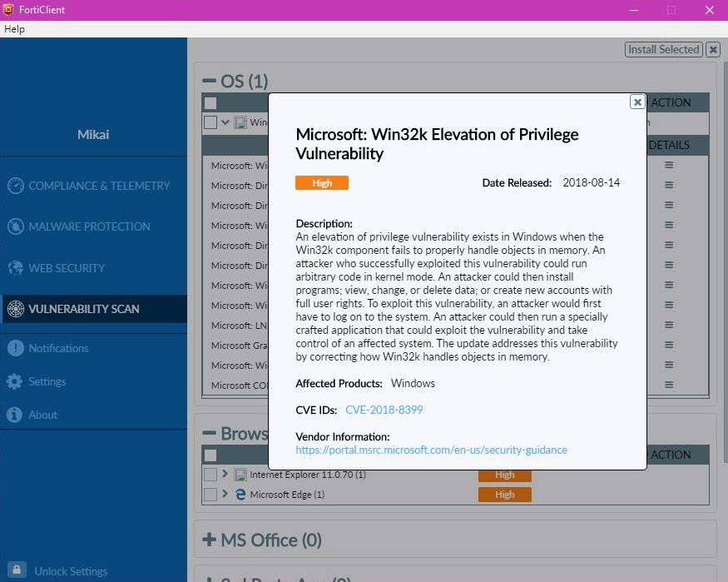The width and height of the screenshot is (728, 582).
Task: Click the Compliance & Telemetry gauge icon
Action: coord(15,186)
